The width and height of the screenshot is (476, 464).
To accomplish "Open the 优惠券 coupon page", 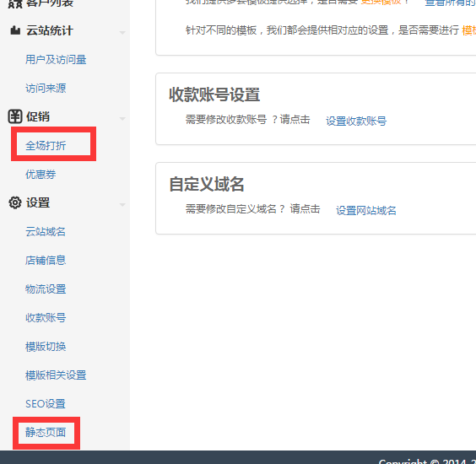I will pos(41,175).
